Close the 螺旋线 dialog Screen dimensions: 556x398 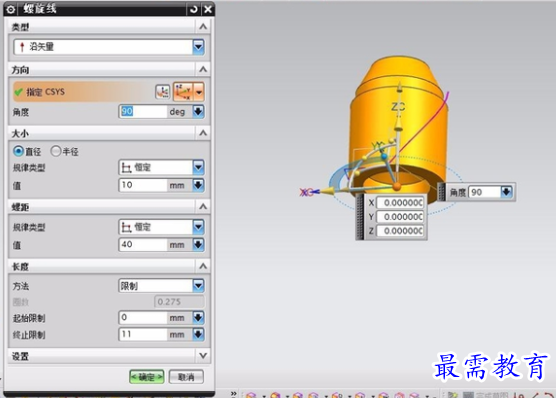(x=208, y=9)
